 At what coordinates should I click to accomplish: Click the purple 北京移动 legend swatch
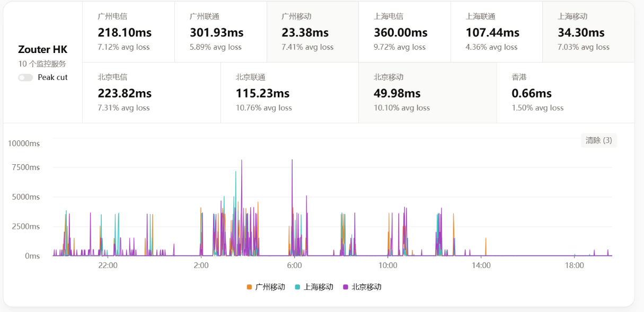(x=346, y=287)
